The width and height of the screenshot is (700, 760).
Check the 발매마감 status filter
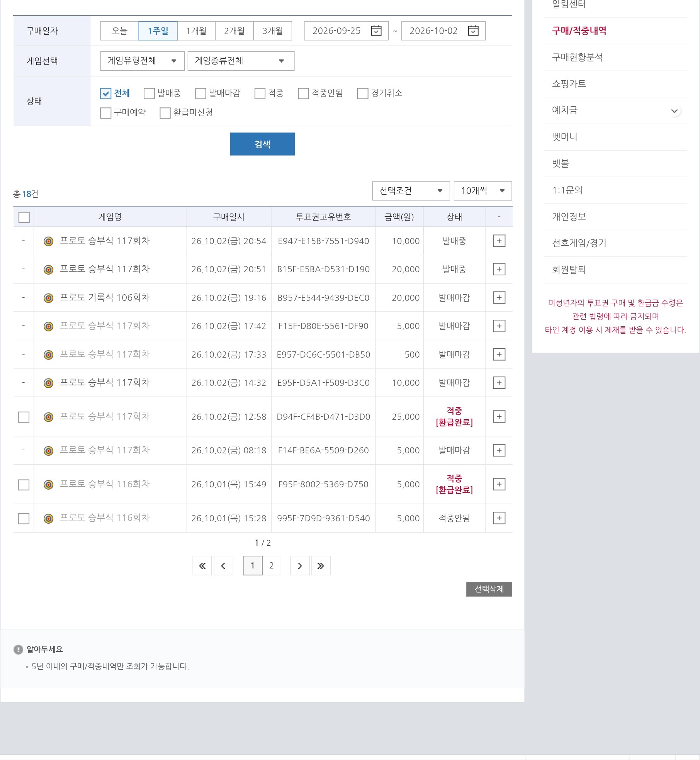(x=200, y=93)
